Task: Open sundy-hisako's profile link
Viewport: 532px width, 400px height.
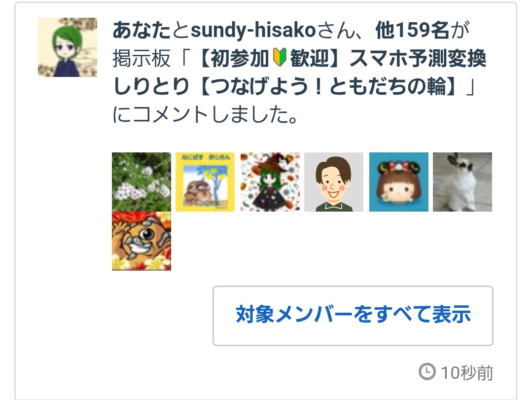Action: coord(253,30)
